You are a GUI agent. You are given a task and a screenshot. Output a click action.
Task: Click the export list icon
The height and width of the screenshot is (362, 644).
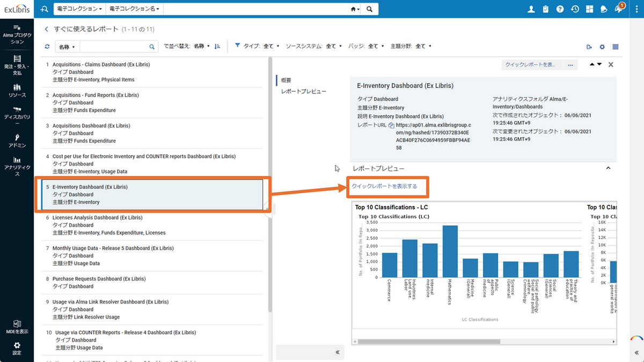click(589, 47)
